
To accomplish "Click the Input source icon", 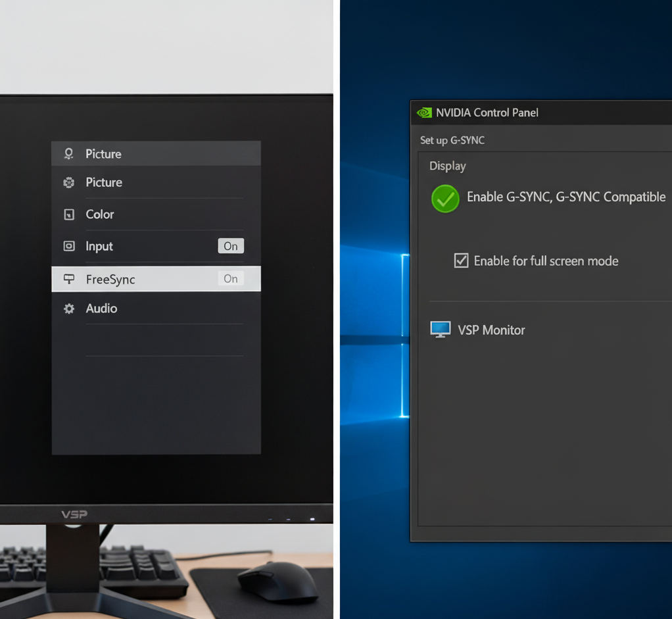I will click(69, 246).
